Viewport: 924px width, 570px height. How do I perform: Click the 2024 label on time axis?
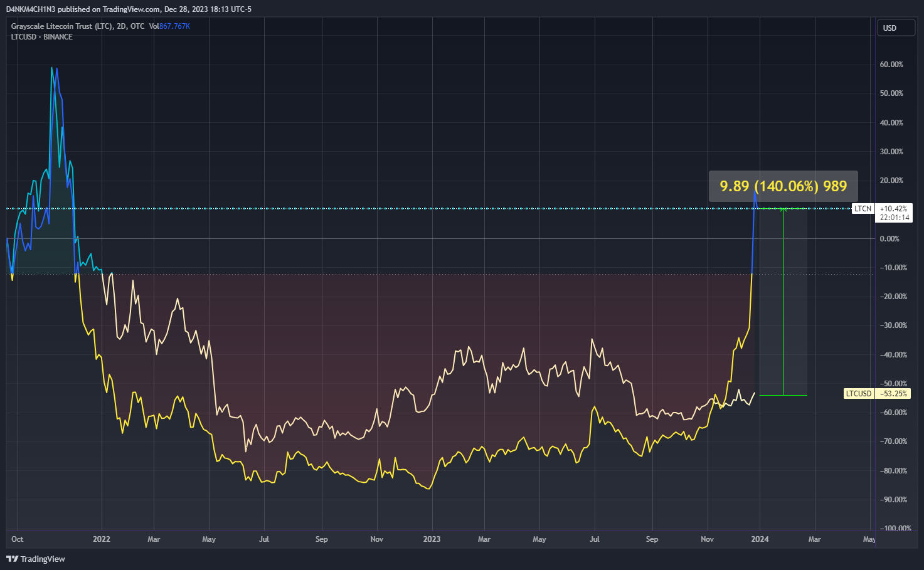pos(760,539)
